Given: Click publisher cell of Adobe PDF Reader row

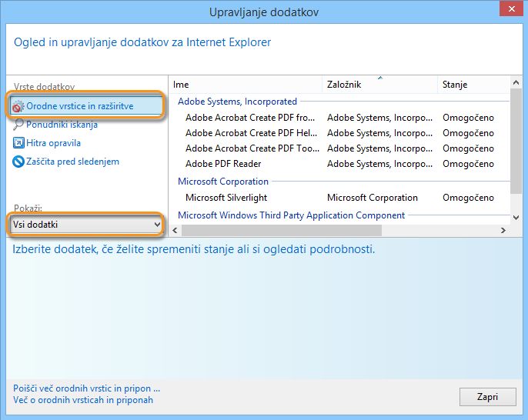Looking at the screenshot, I should [x=379, y=164].
